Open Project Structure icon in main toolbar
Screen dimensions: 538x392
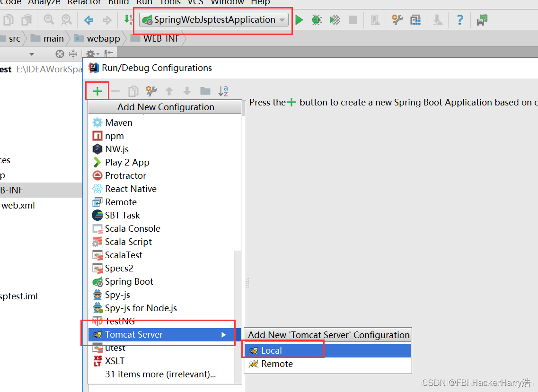[415, 20]
